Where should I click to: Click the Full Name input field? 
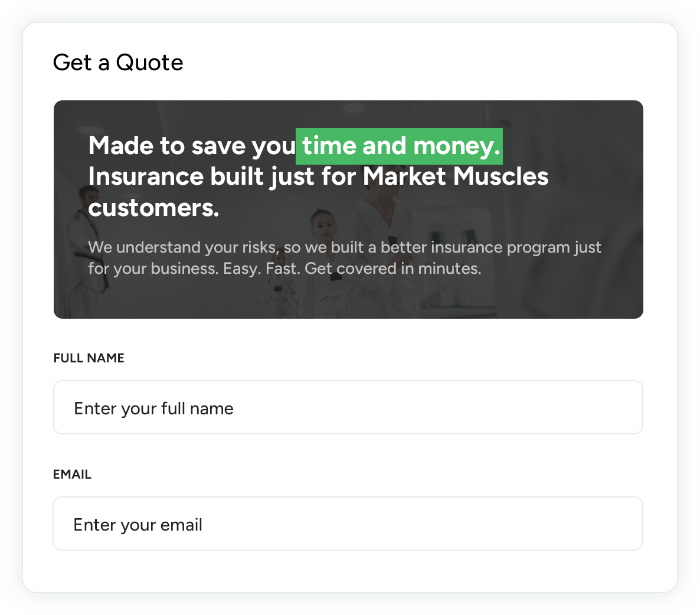tap(348, 408)
